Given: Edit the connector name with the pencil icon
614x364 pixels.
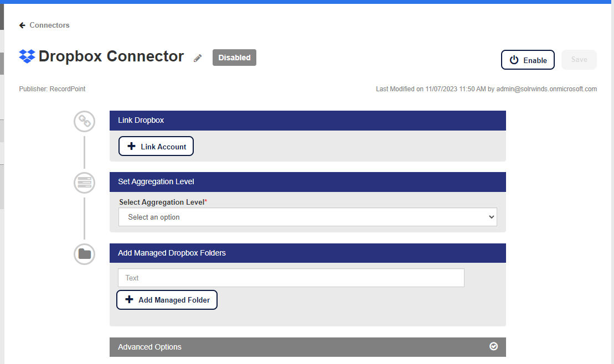Looking at the screenshot, I should click(198, 58).
